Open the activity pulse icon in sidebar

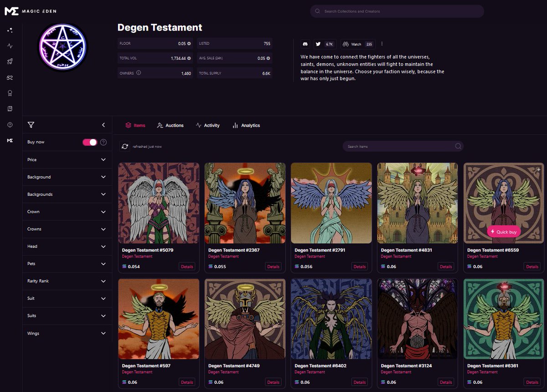10,46
